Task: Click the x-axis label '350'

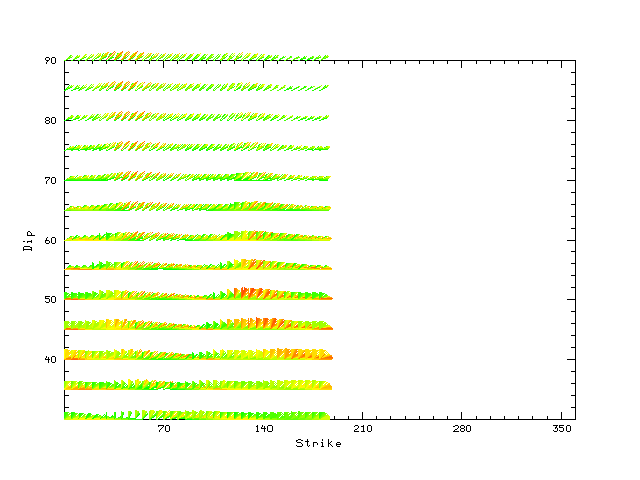Action: (562, 429)
